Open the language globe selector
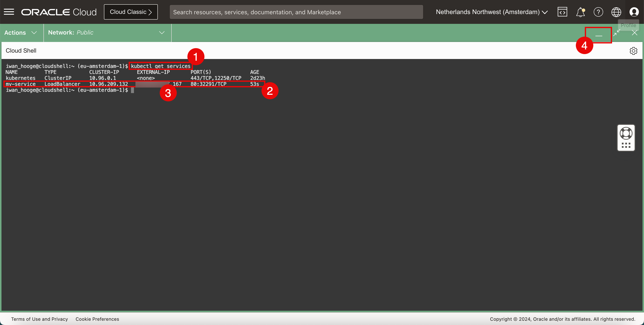The width and height of the screenshot is (644, 325). click(616, 12)
